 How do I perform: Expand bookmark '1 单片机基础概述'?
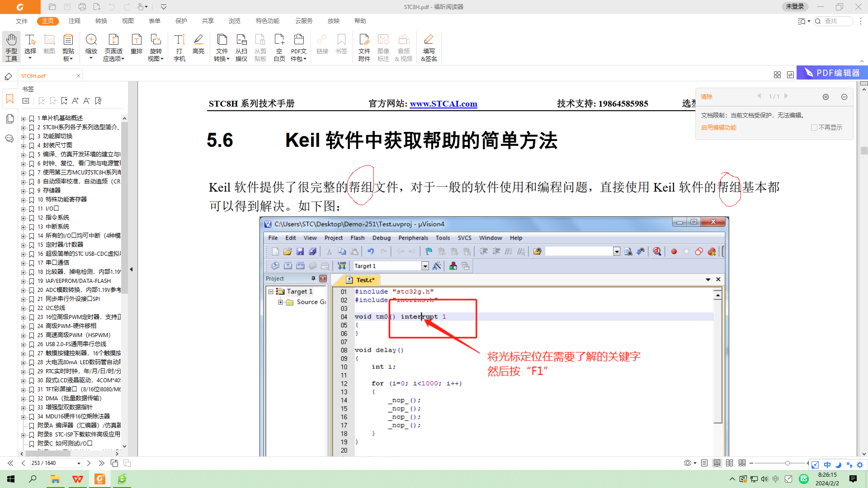[23, 119]
